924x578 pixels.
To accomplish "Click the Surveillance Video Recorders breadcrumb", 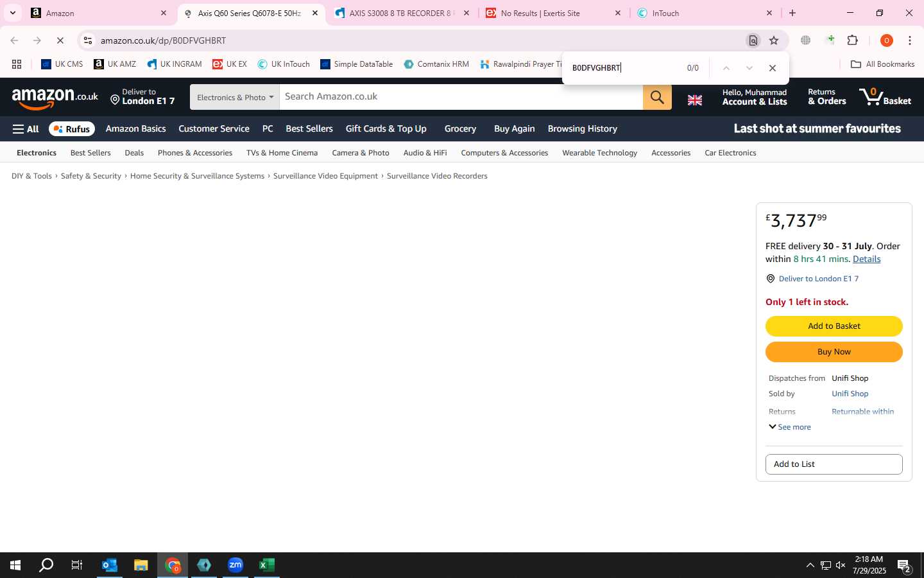I will 437,176.
